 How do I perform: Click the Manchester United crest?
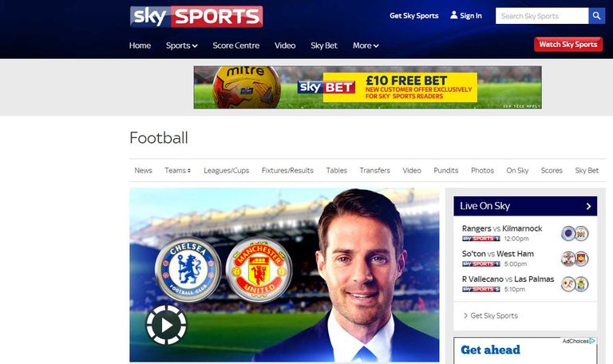[259, 270]
